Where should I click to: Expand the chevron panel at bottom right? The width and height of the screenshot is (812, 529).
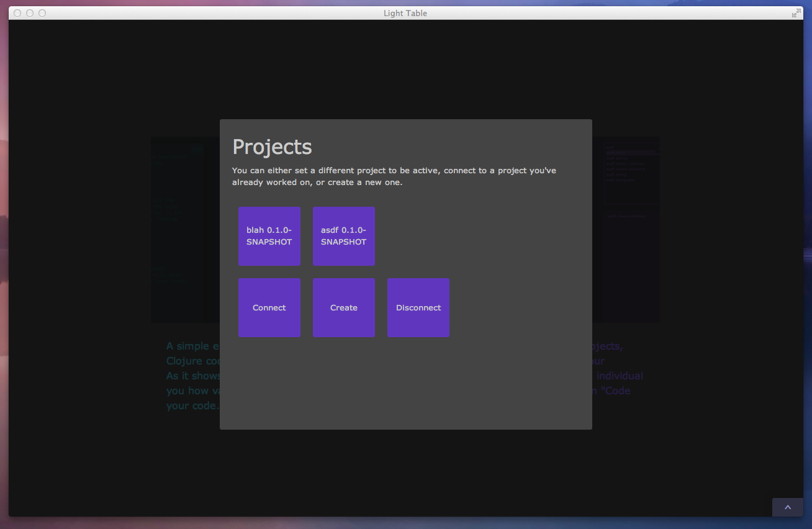click(787, 507)
